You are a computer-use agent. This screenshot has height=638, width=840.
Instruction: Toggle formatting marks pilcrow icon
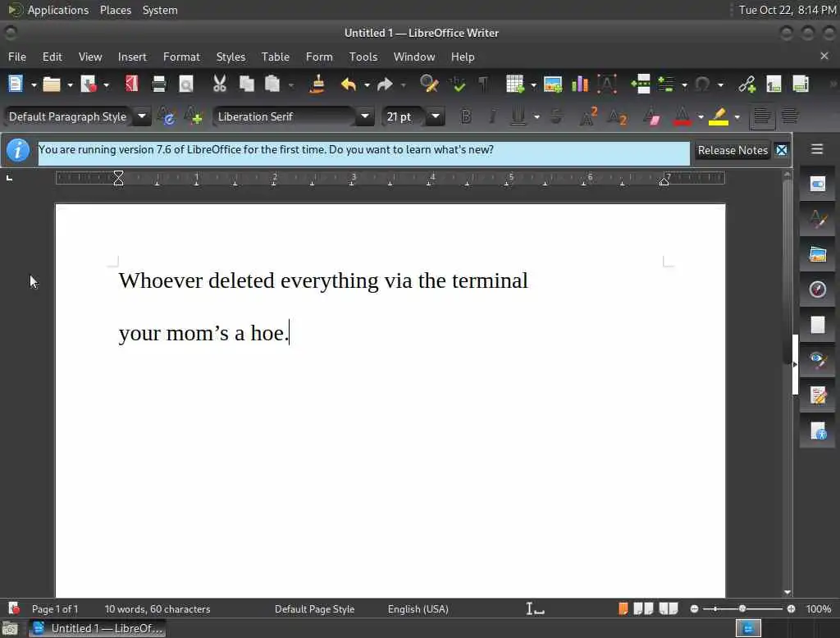pos(483,84)
